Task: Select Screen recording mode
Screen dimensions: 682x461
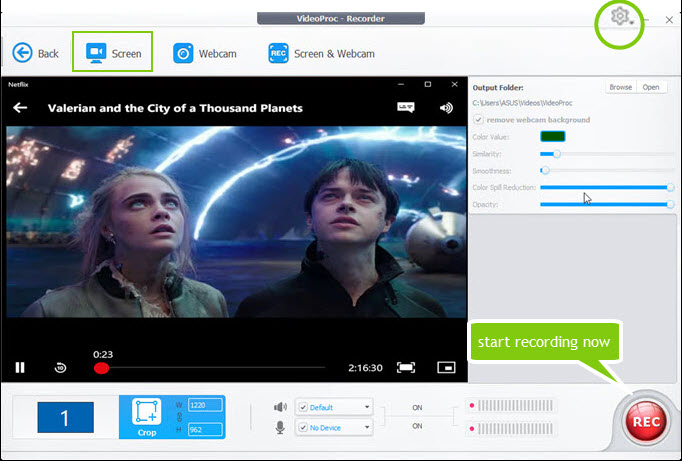Action: (113, 53)
